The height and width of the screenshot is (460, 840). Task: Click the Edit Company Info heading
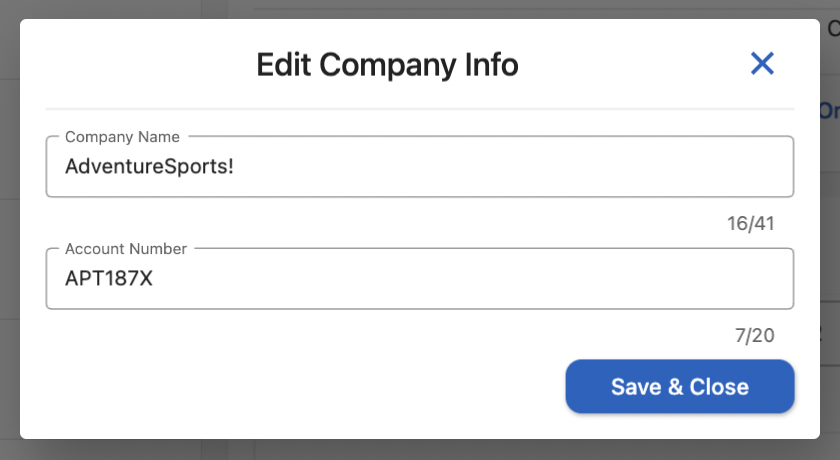pos(387,65)
